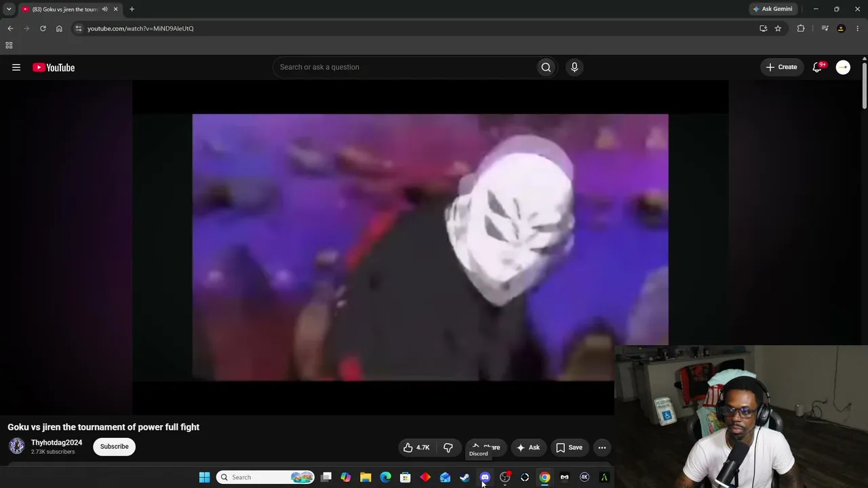Save the video to a playlist
The height and width of the screenshot is (488, 868).
pos(569,447)
